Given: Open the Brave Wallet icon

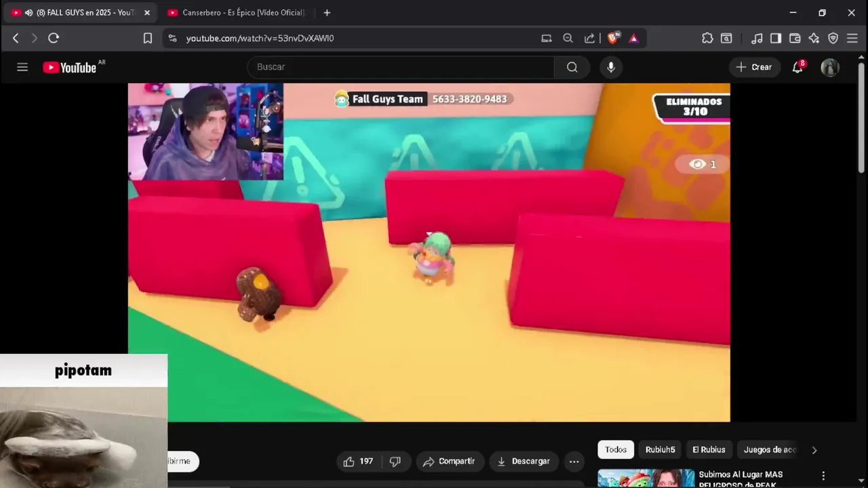Looking at the screenshot, I should (x=795, y=38).
